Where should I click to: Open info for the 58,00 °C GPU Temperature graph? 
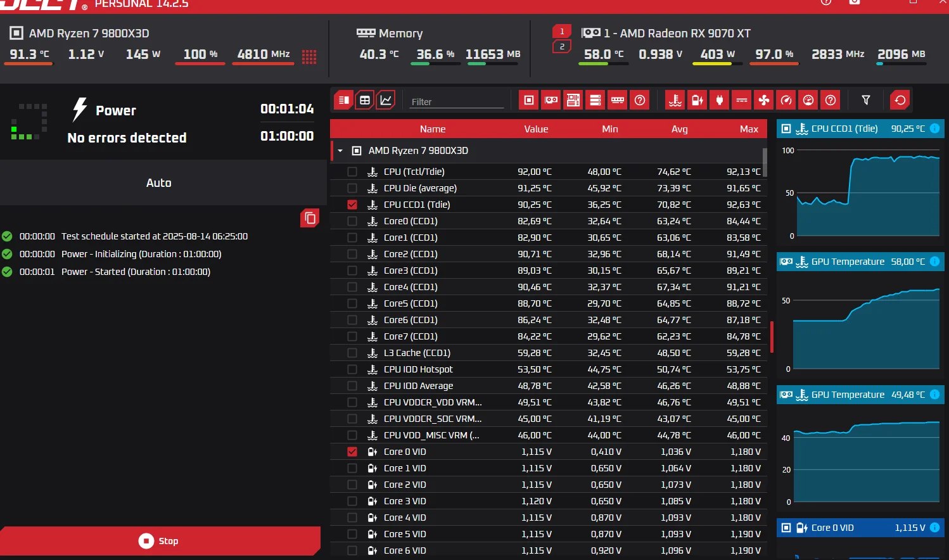(934, 262)
